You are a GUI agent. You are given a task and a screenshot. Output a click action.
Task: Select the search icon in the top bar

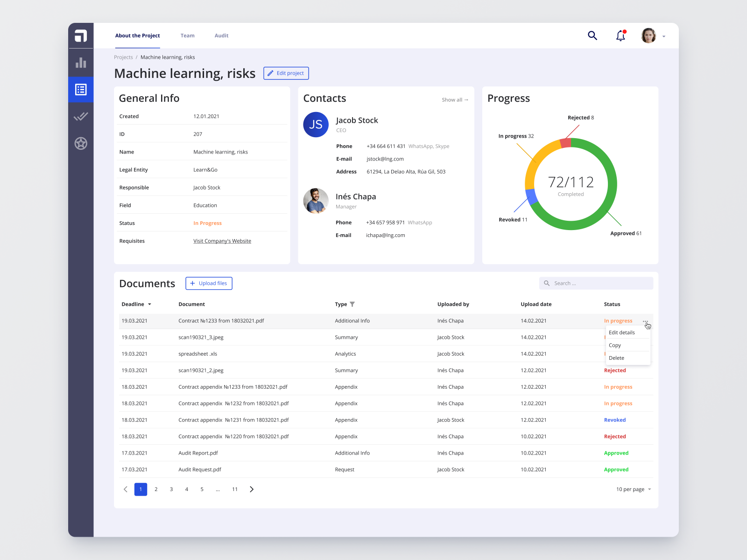[592, 35]
